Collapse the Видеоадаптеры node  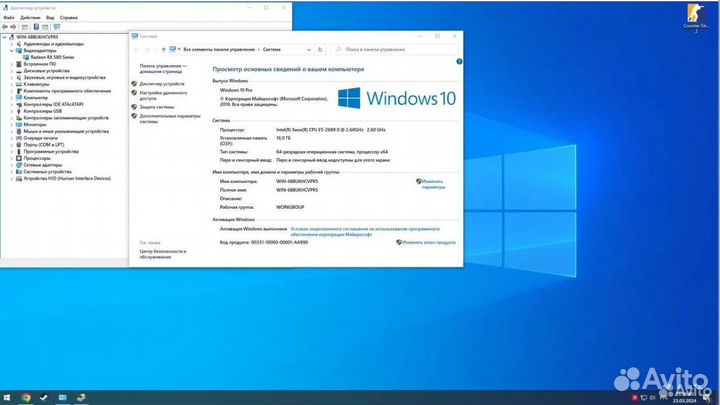point(11,51)
